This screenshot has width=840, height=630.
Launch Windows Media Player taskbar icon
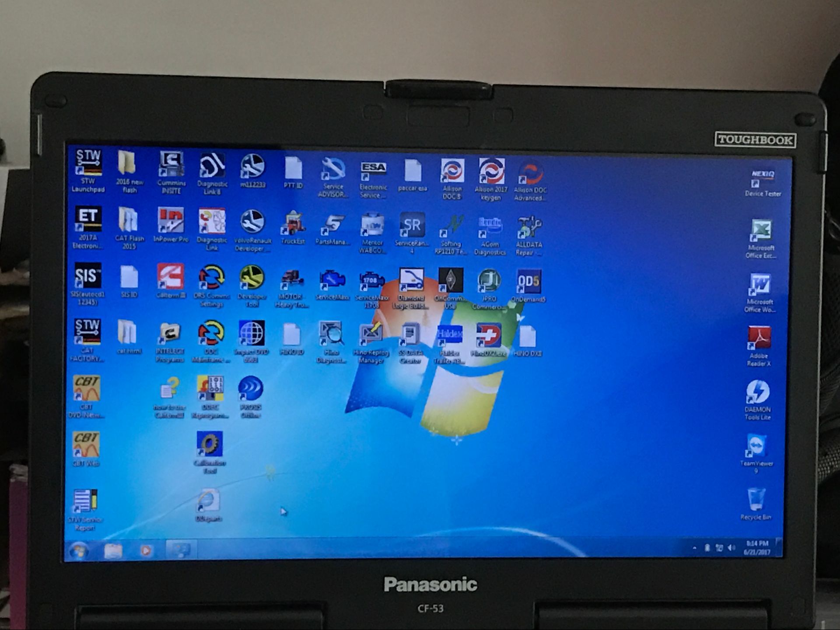[x=146, y=551]
